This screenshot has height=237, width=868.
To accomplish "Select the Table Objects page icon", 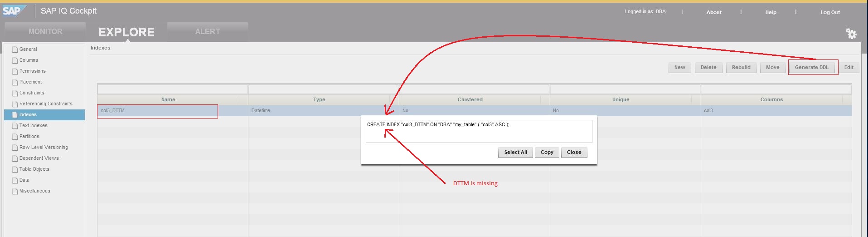I will pyautogui.click(x=15, y=169).
